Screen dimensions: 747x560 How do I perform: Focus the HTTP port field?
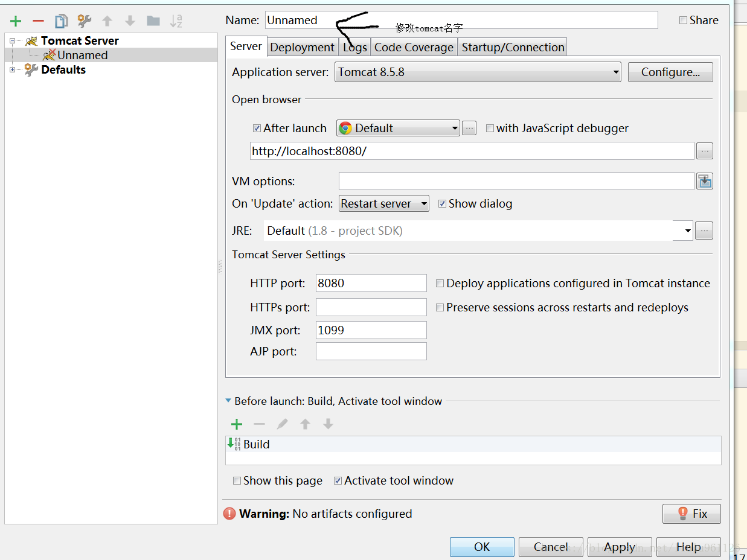[x=371, y=283]
